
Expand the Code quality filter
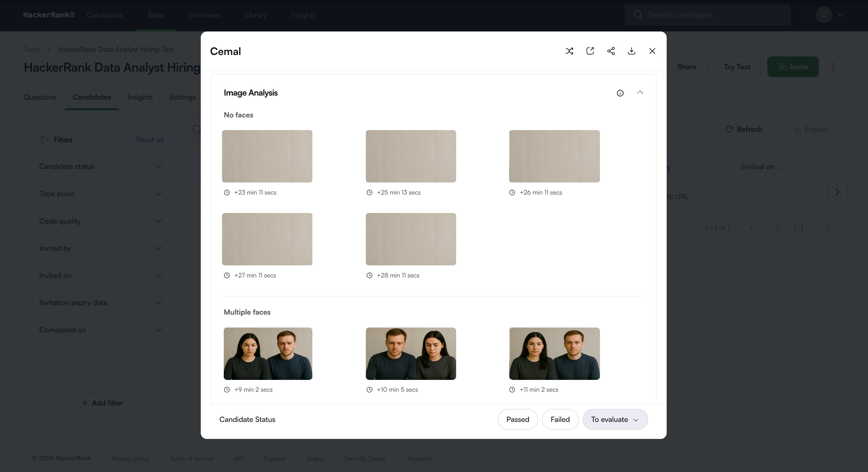coord(100,221)
